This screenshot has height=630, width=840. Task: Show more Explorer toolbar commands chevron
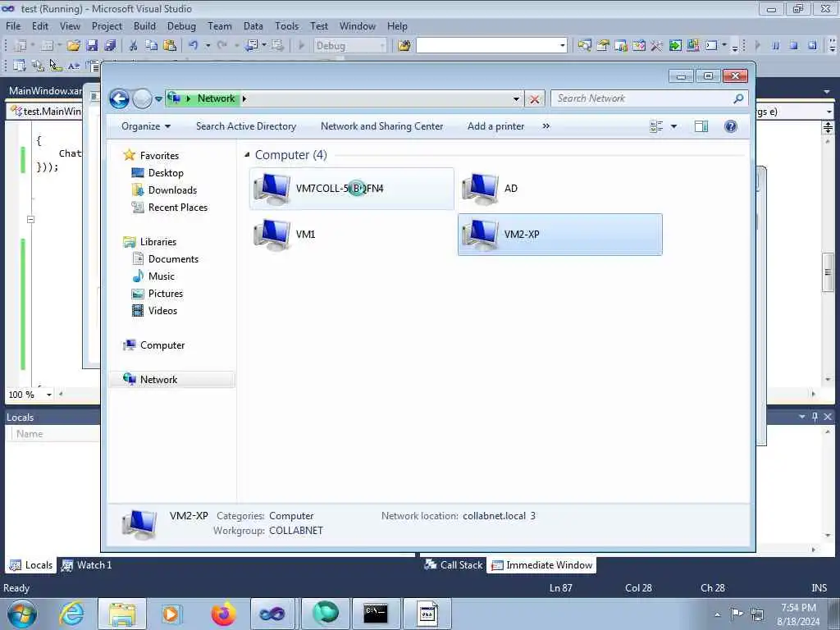tap(546, 126)
